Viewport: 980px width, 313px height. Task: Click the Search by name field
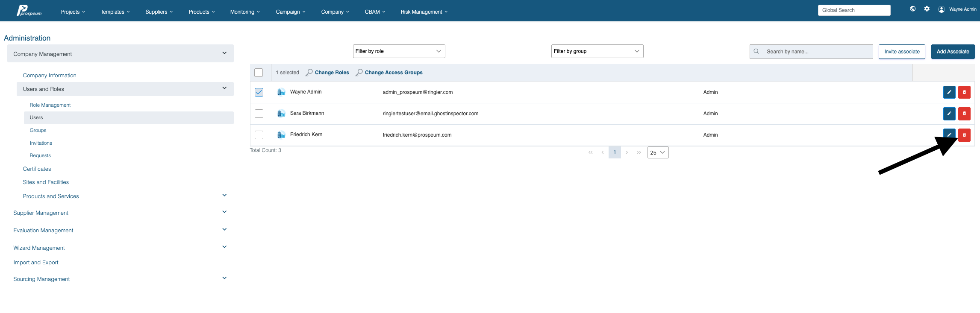pos(811,52)
